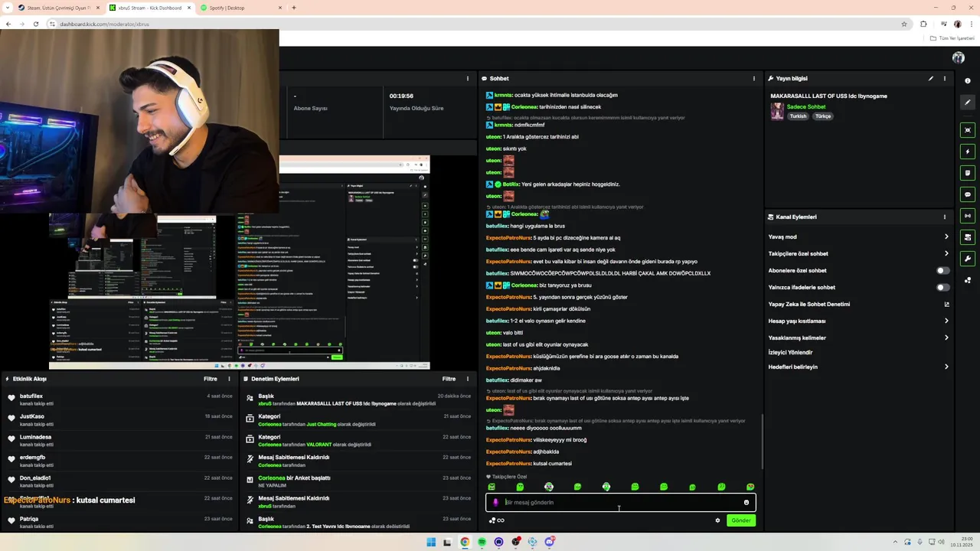
Task: Expand Yasaklanmış kelimeler settings
Action: [x=946, y=337]
